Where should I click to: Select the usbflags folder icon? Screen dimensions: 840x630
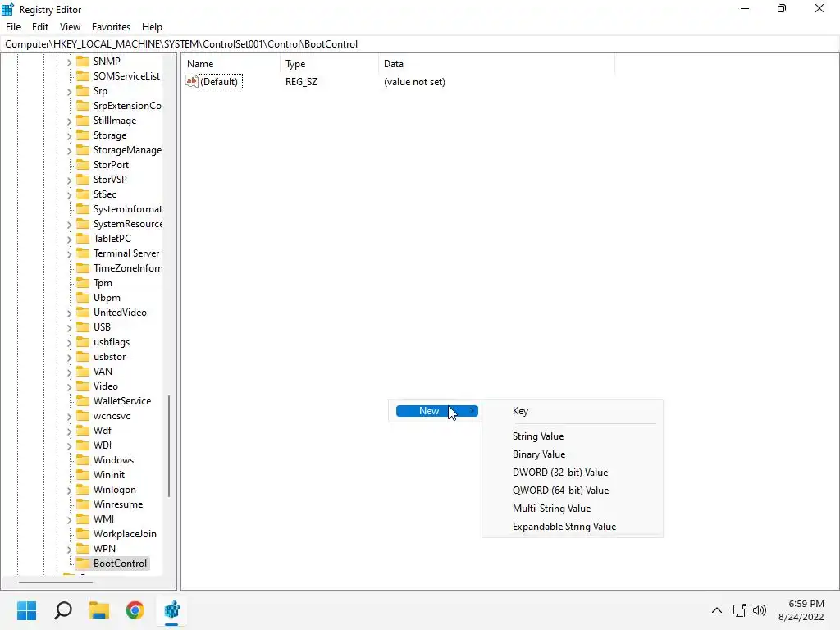click(83, 342)
